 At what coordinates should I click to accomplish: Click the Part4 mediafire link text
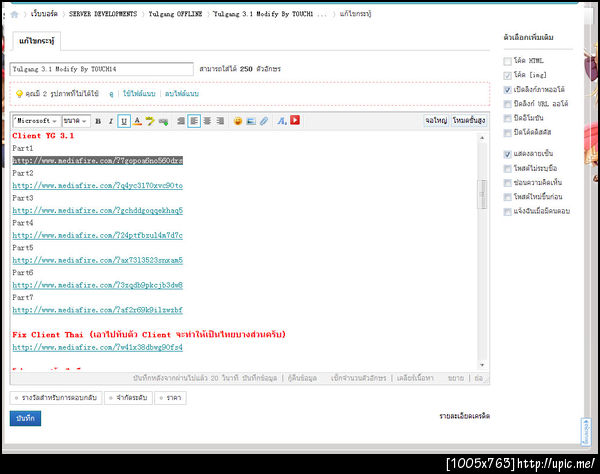pyautogui.click(x=98, y=235)
